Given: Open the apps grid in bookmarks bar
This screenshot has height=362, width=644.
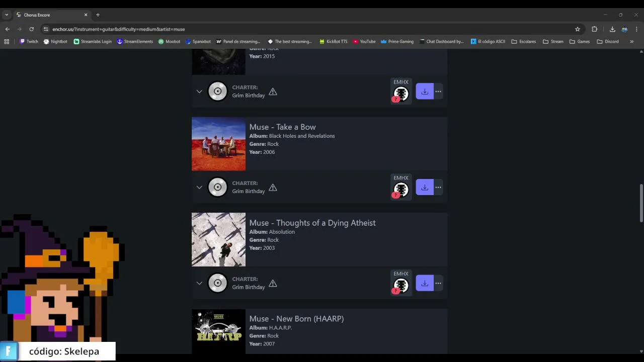Looking at the screenshot, I should coord(7,42).
